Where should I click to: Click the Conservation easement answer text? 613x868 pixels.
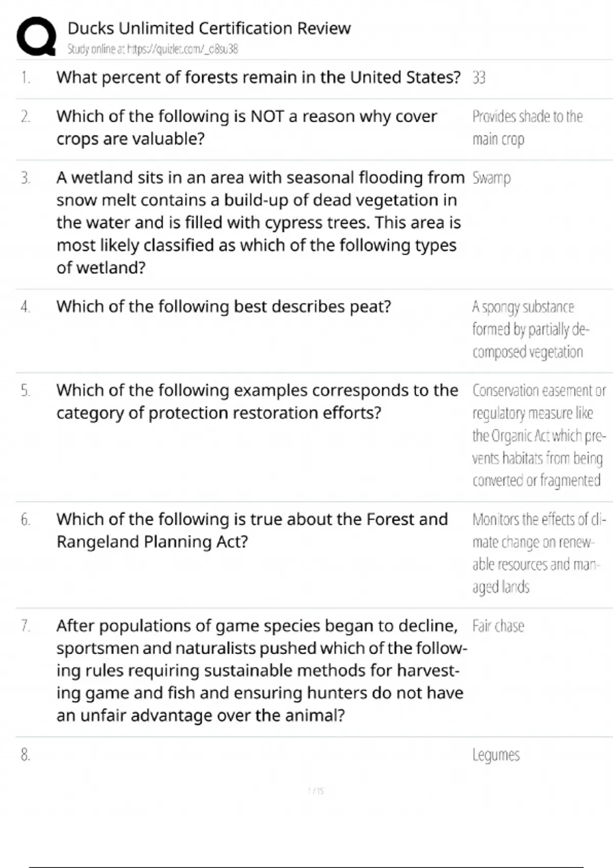click(x=538, y=436)
